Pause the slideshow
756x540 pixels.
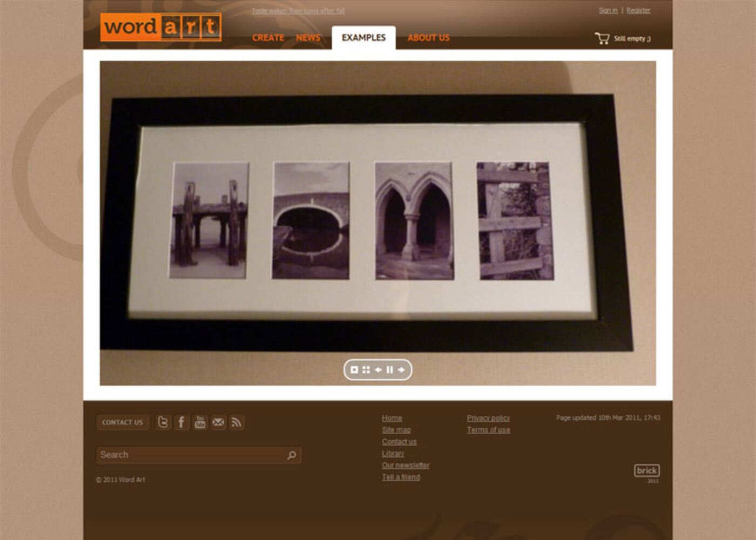tap(389, 370)
